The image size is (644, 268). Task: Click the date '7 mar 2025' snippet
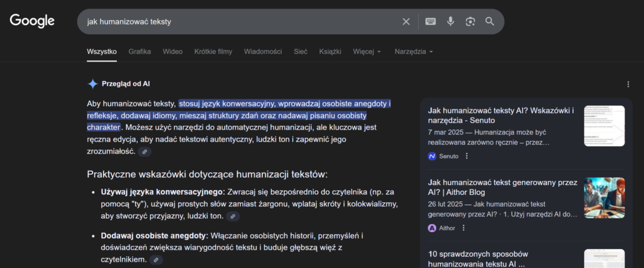pos(445,132)
